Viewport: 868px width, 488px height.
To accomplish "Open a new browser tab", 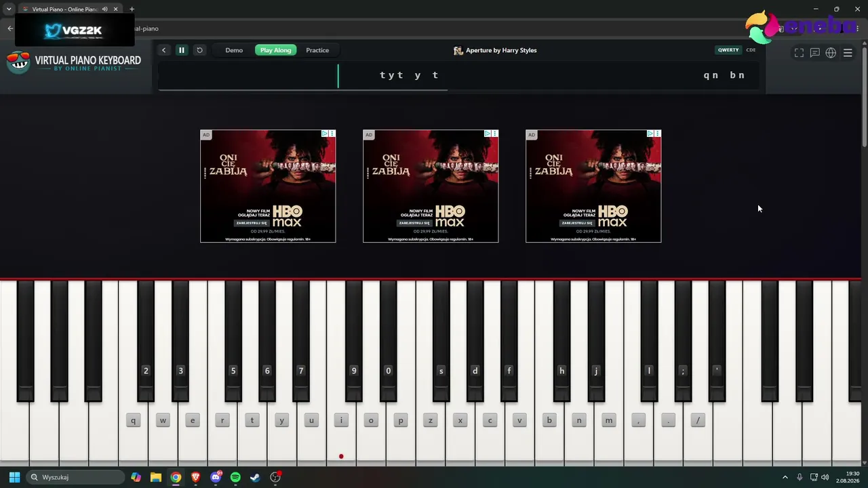I will pyautogui.click(x=132, y=9).
